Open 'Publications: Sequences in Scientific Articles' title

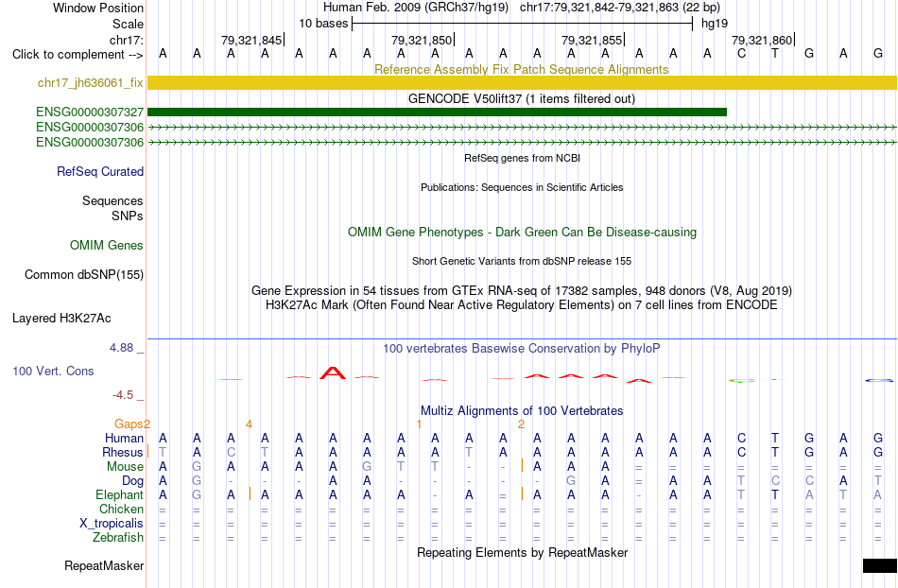(522, 187)
